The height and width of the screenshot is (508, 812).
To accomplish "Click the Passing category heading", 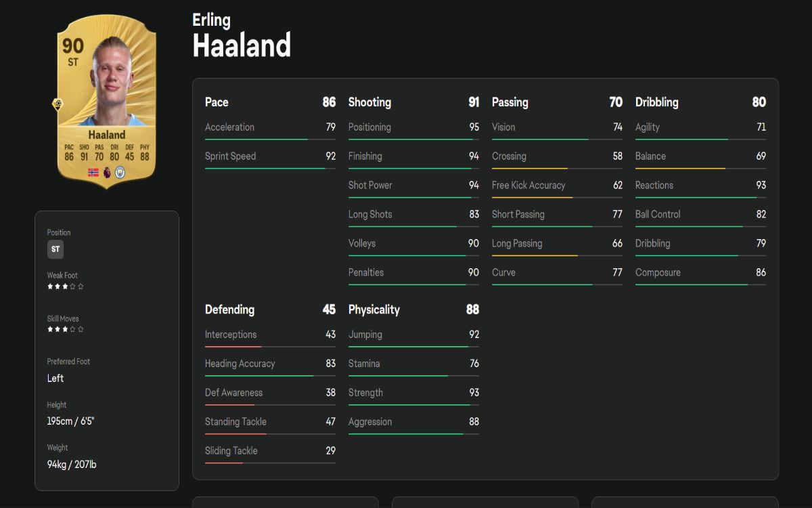I will pyautogui.click(x=510, y=102).
